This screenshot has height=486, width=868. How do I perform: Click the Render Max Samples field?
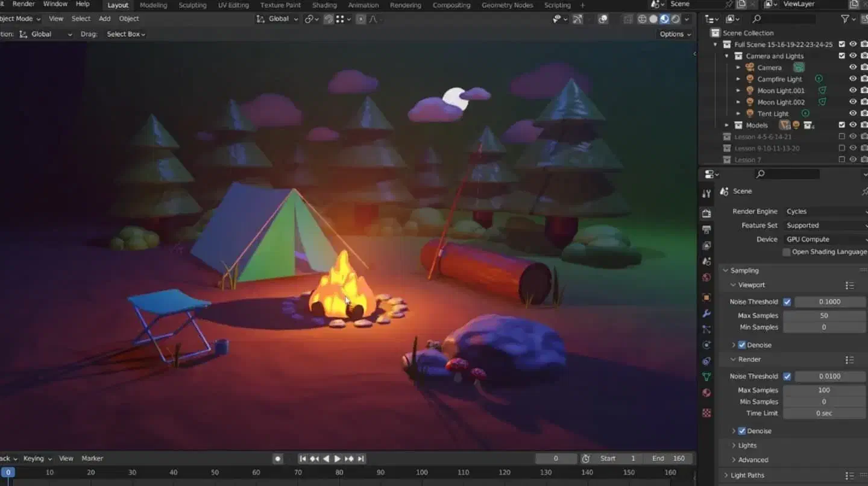point(824,390)
